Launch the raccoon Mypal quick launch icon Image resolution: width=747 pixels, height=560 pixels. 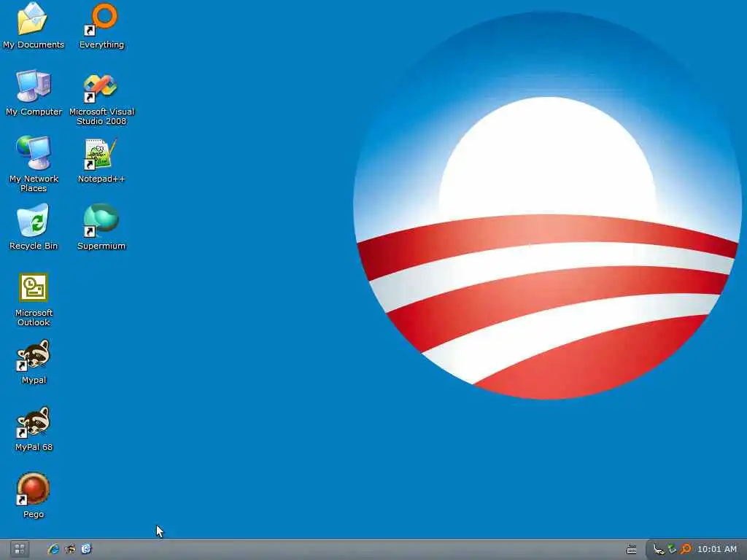(x=70, y=549)
